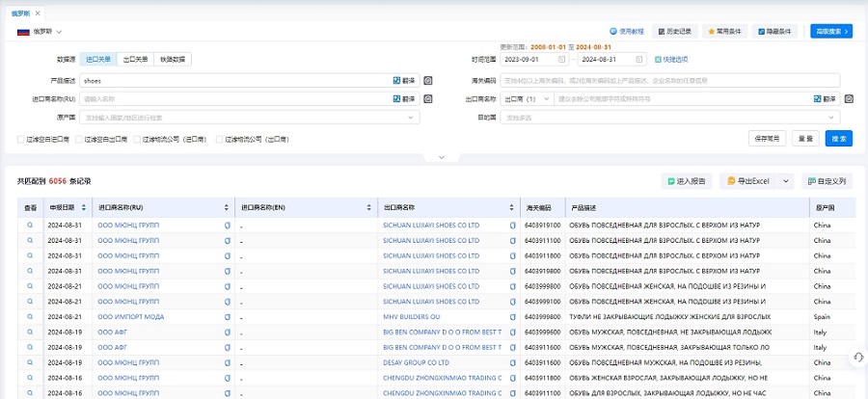The image size is (868, 399).
Task: Click the scan icon beside product description row
Action: (x=428, y=81)
